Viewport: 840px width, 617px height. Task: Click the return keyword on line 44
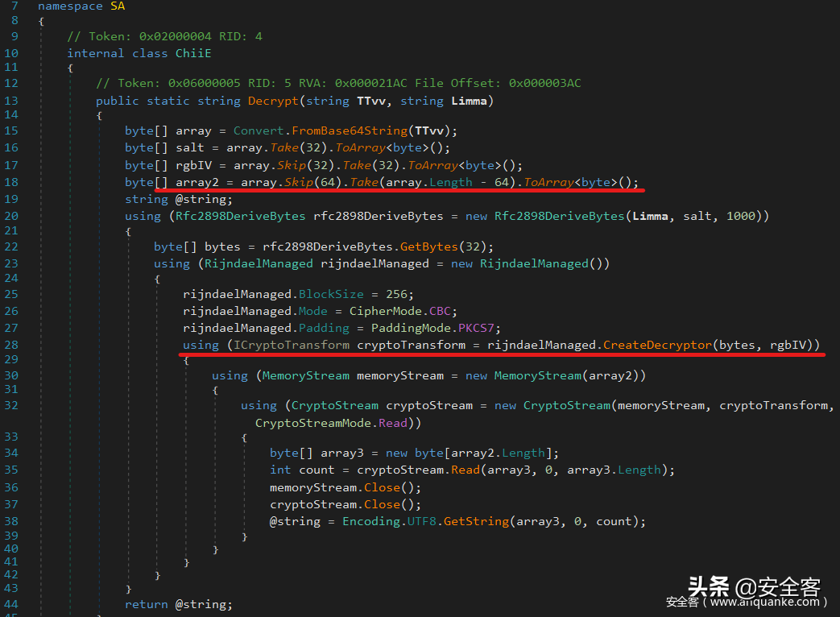tap(147, 604)
